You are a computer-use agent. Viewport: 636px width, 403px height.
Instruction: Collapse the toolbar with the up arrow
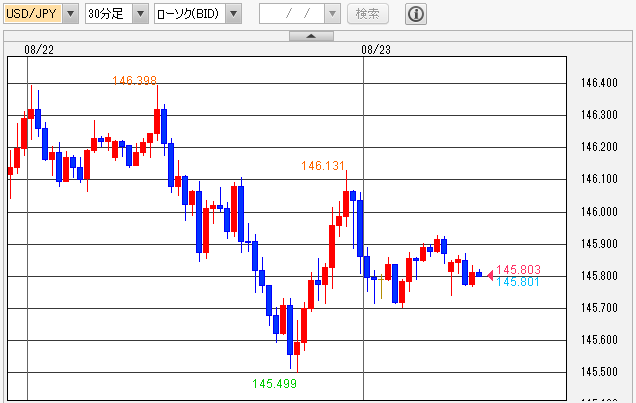(312, 36)
